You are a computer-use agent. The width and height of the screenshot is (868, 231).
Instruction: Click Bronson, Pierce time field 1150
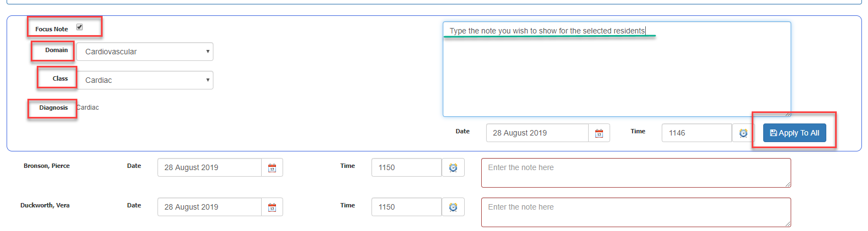(406, 167)
